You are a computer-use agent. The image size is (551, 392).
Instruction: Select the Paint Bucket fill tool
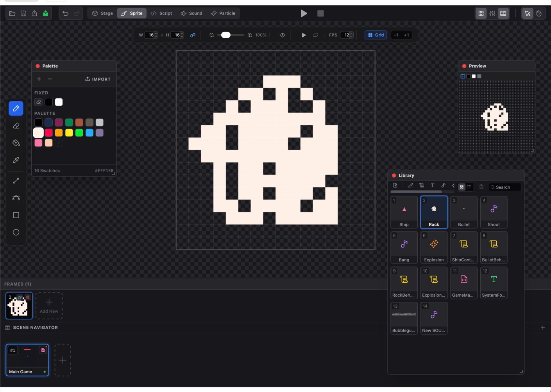tap(16, 143)
